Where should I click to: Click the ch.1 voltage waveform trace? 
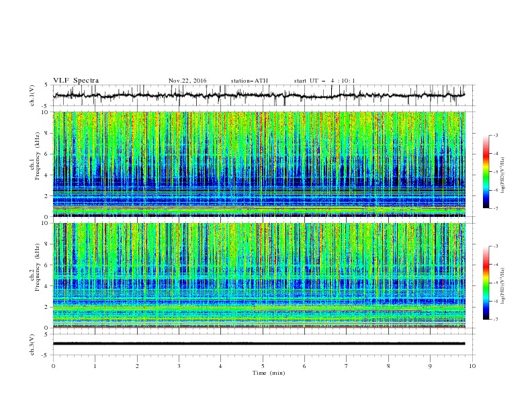click(259, 95)
